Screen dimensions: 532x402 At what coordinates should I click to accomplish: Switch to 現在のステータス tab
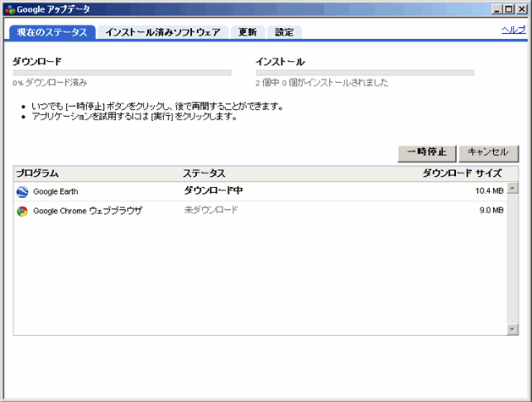[52, 32]
